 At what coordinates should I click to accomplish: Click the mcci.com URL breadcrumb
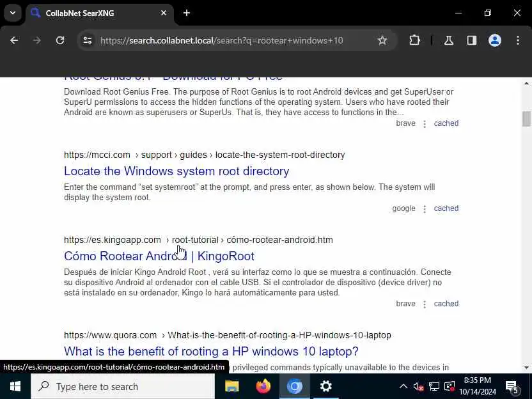click(x=204, y=155)
